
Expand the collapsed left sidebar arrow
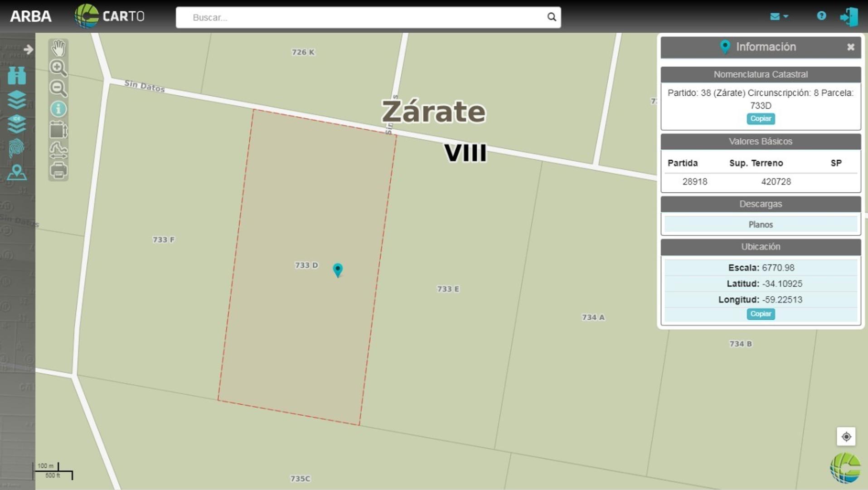(28, 49)
